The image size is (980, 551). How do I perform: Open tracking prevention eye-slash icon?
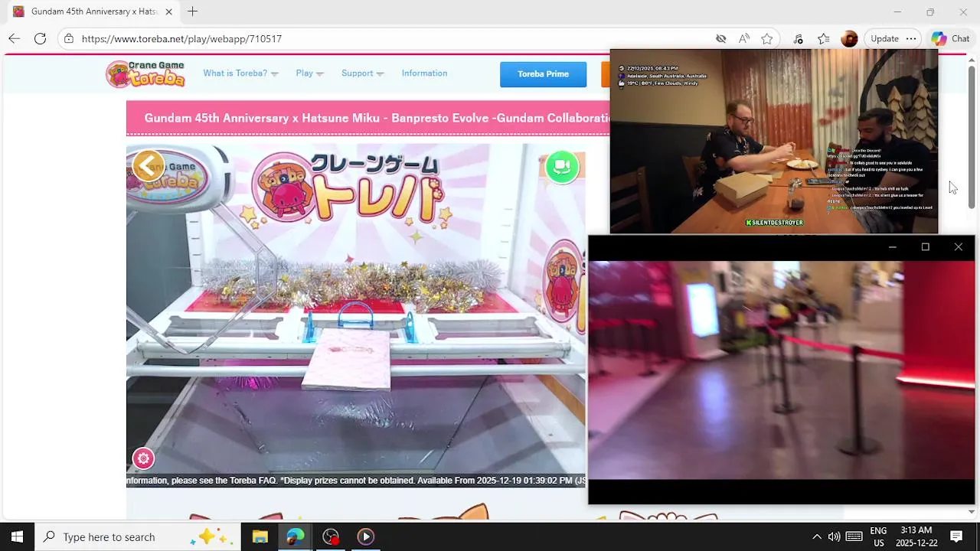coord(720,38)
